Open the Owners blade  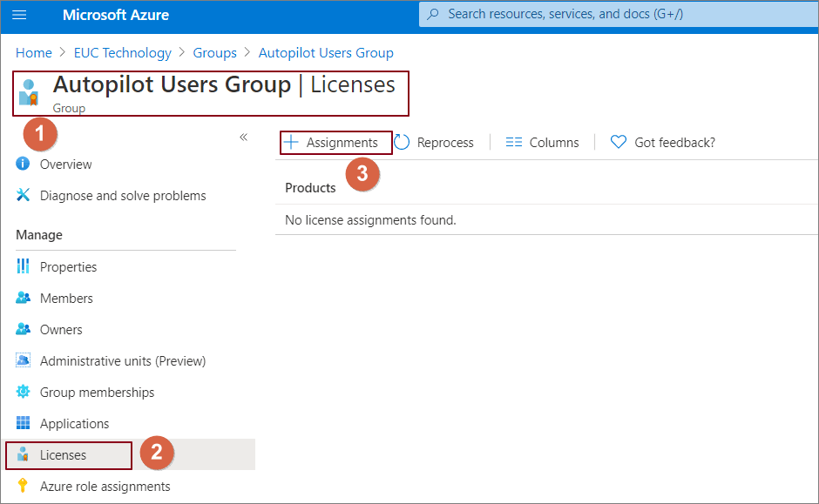61,330
